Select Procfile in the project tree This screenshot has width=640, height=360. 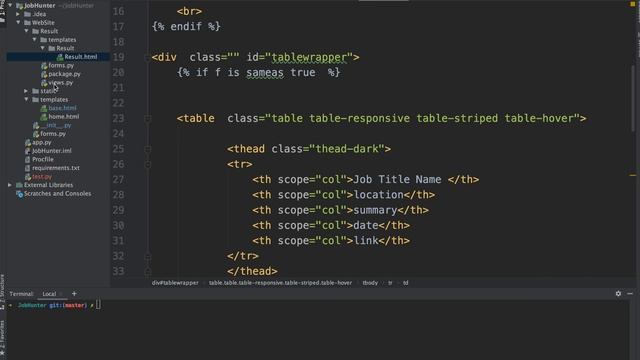[43, 160]
